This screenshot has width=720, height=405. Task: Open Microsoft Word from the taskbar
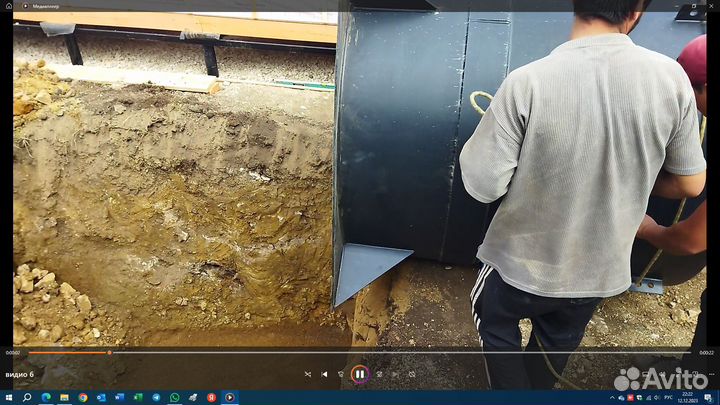[118, 397]
